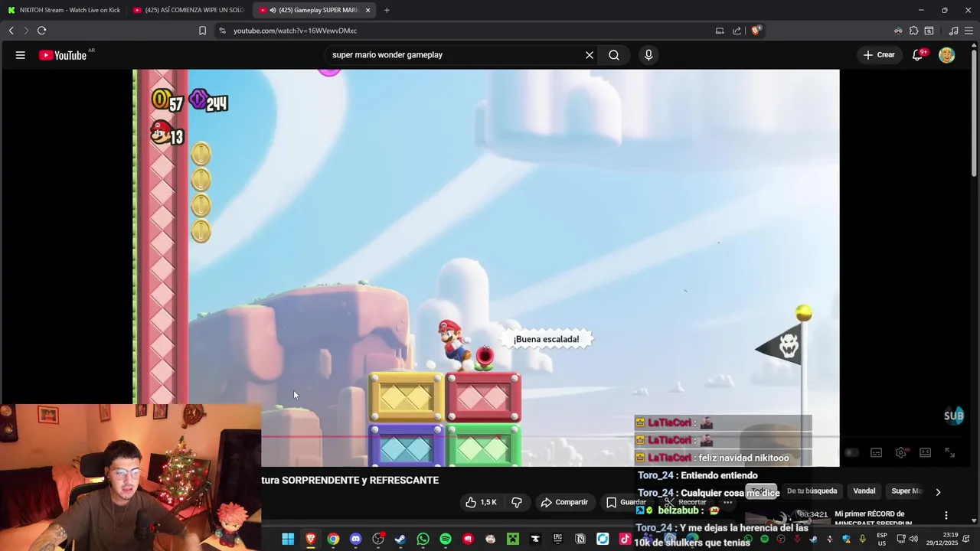
Task: Open the Brave Shields icon
Action: (x=756, y=31)
